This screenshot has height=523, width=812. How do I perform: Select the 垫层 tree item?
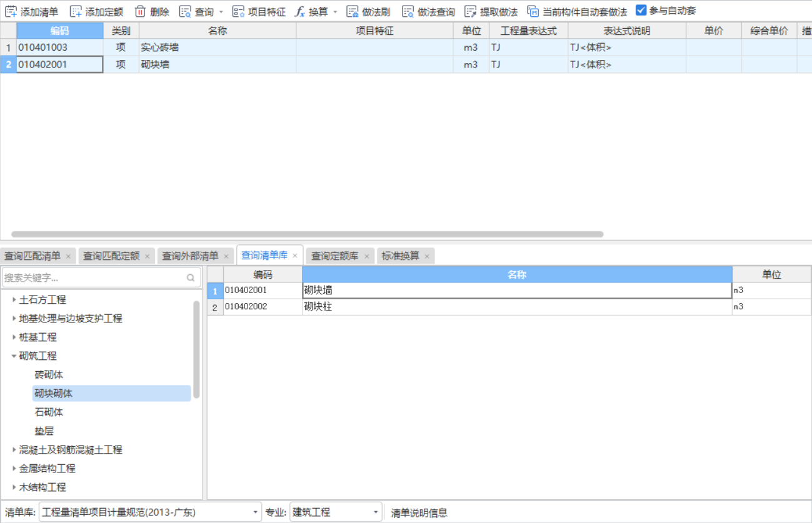pyautogui.click(x=44, y=431)
